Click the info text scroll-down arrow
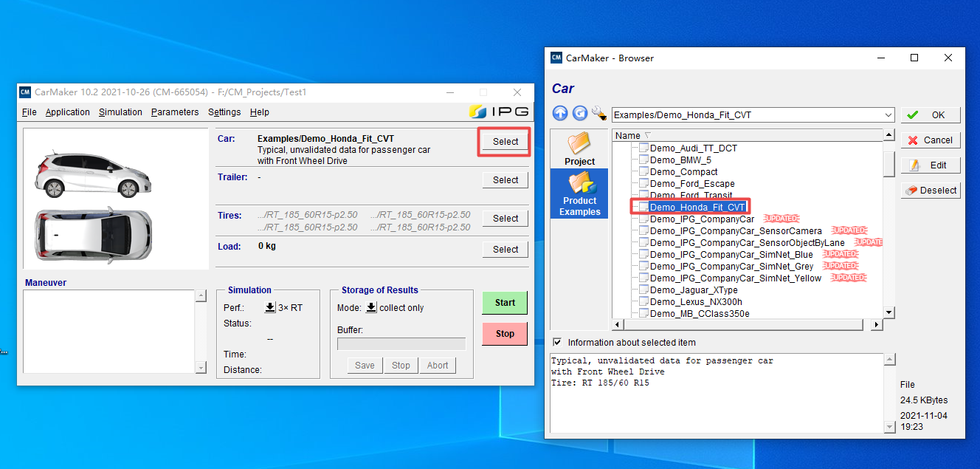Screen dimensions: 980x469 click(889, 427)
